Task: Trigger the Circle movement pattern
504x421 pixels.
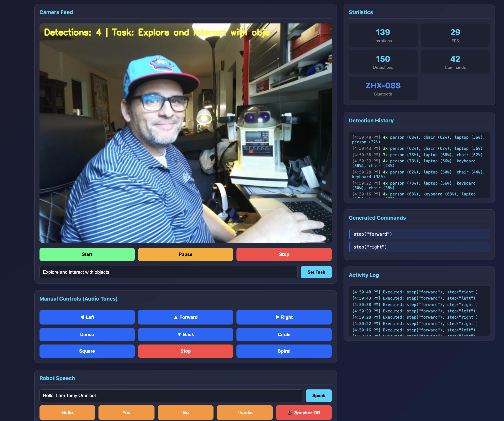Action: coord(284,335)
